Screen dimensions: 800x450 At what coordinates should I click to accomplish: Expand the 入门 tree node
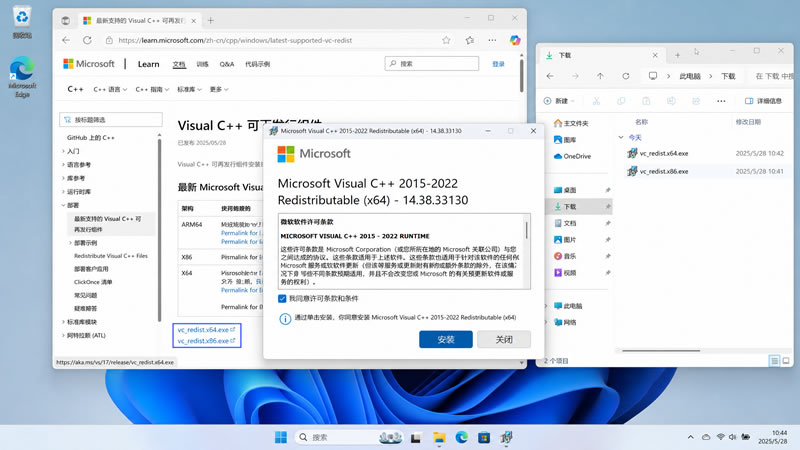[63, 151]
